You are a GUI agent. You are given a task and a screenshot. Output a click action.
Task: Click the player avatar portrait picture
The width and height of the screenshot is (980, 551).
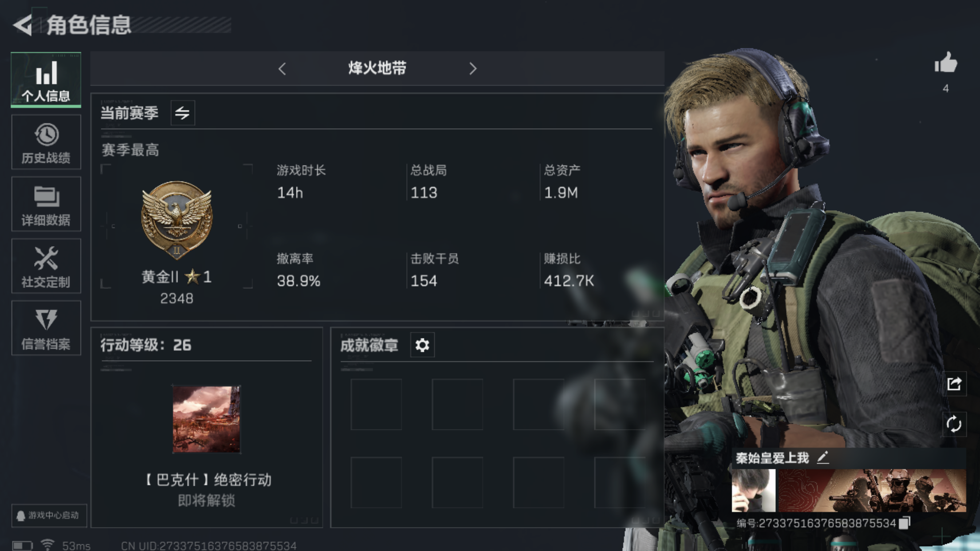(x=754, y=491)
